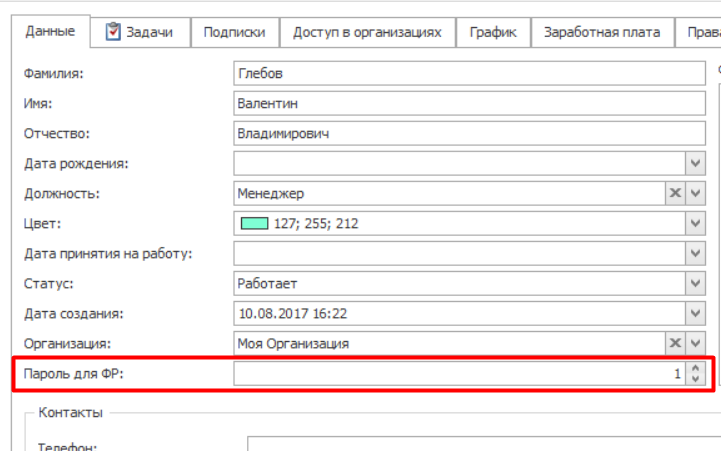Open the Доступ в организациях tab
The height and width of the screenshot is (451, 721).
coord(367,32)
